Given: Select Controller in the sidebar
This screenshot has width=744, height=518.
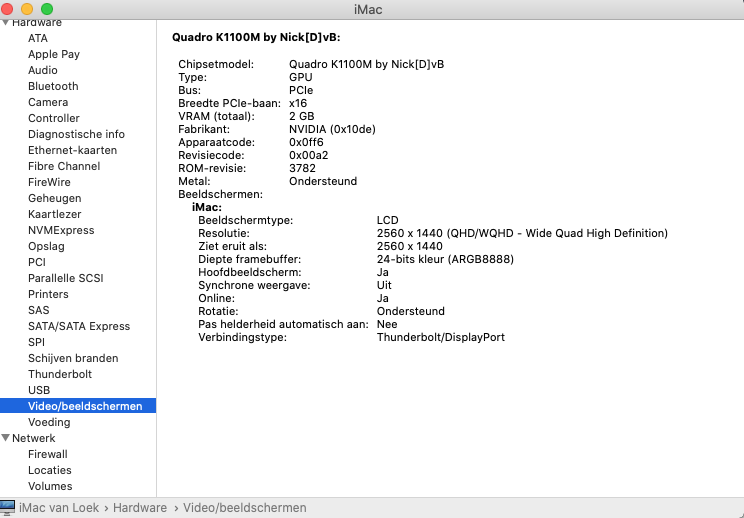Looking at the screenshot, I should (54, 118).
